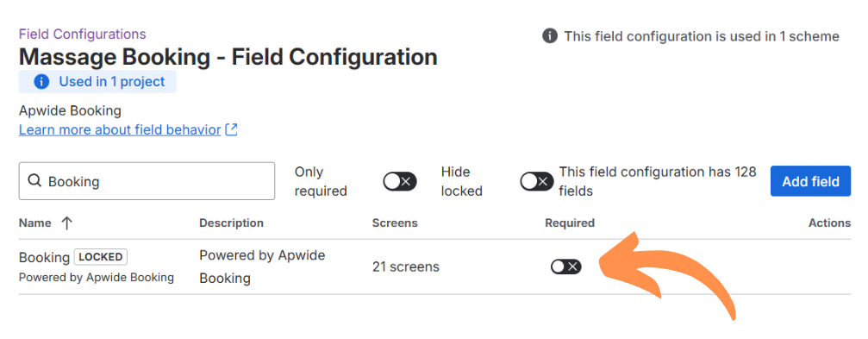
Task: Open the 21 screens entry for Booking
Action: [x=406, y=267]
